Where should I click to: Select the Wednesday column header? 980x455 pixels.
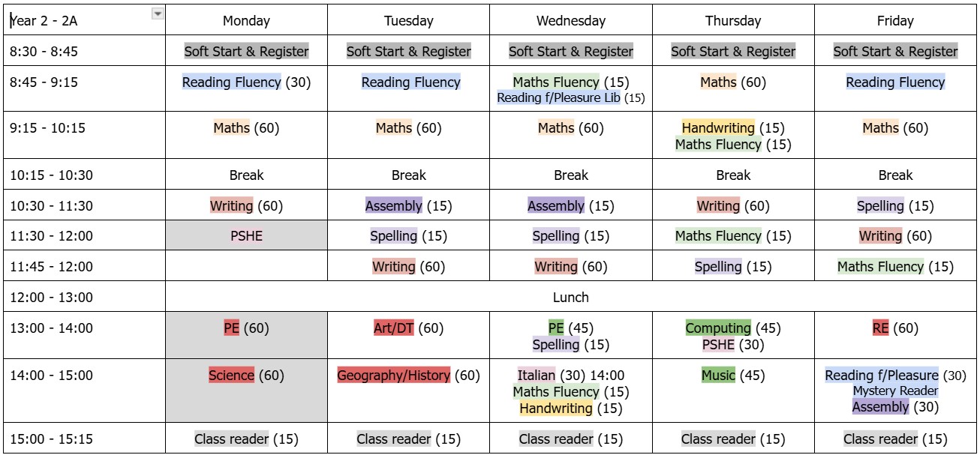(x=570, y=21)
